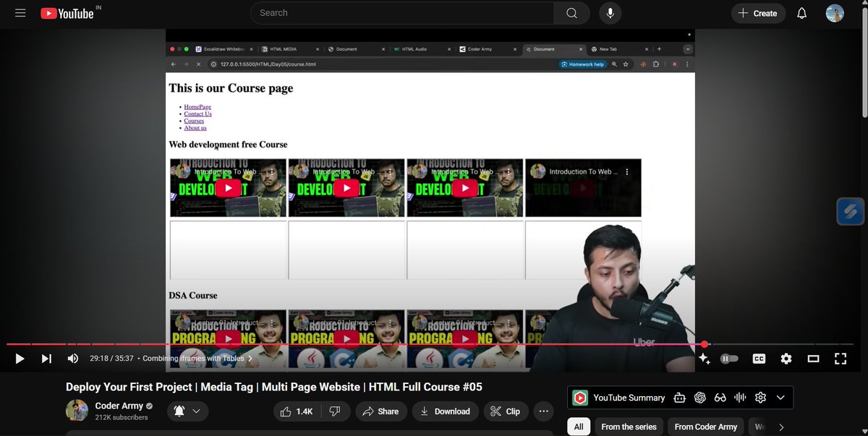
Task: Click the glasses icon in YouTube Summary
Action: [720, 398]
